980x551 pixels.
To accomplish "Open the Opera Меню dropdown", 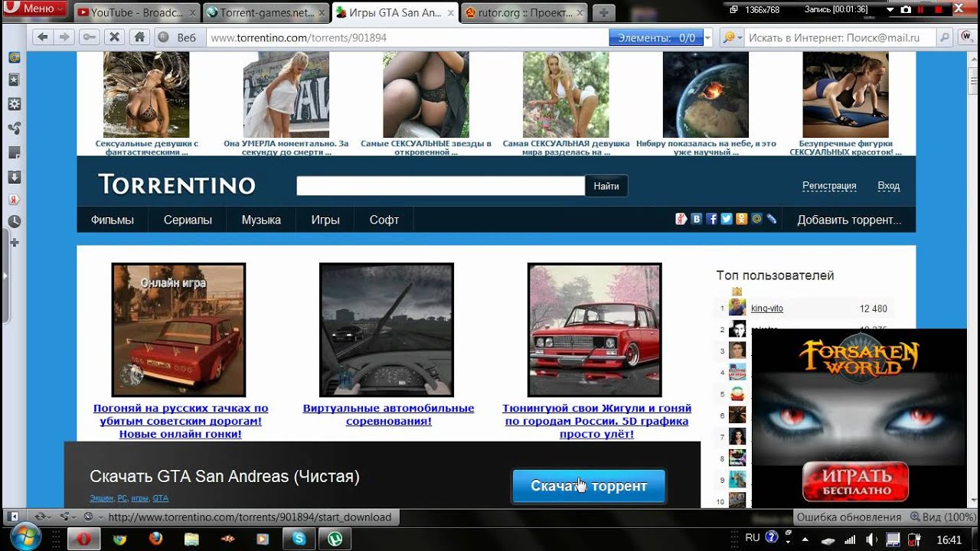I will point(35,9).
